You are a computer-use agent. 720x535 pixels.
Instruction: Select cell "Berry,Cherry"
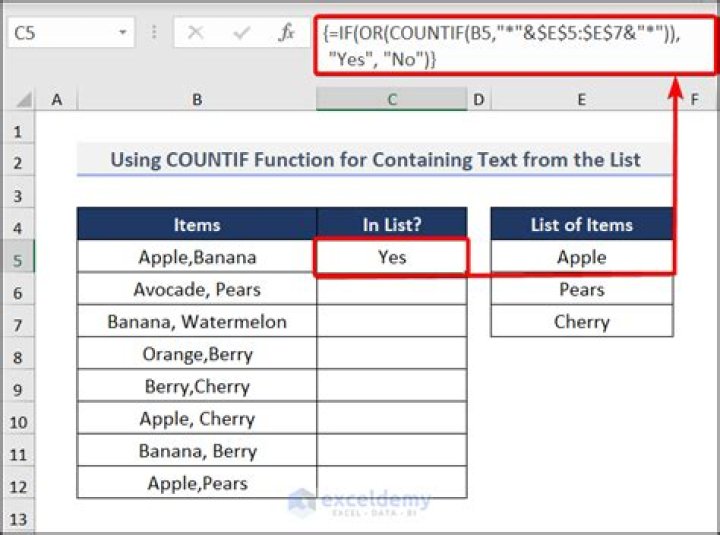(197, 386)
